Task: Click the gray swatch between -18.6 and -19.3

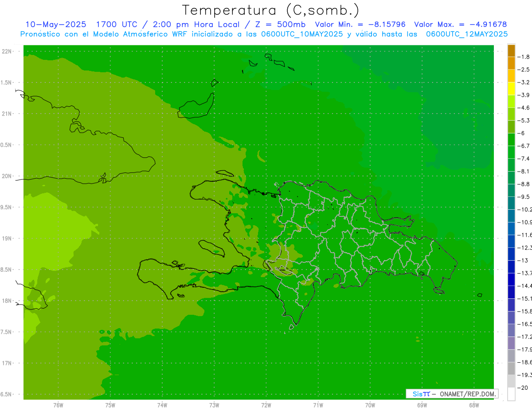Action: pos(511,368)
